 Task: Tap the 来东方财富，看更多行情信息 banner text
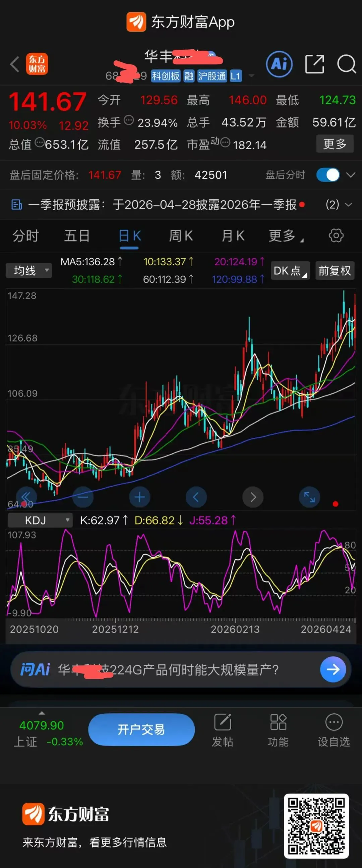click(x=95, y=842)
